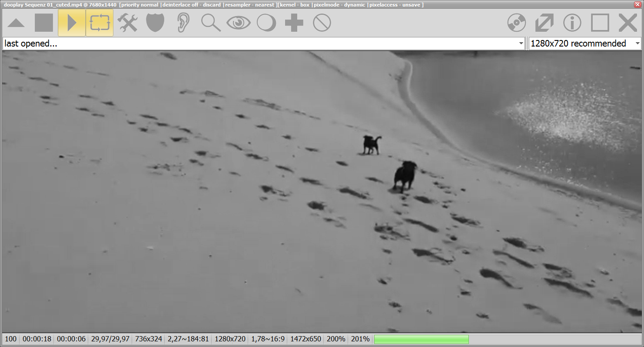Expand the 'last opened...' dropdown arrow
The height and width of the screenshot is (347, 644).
pyautogui.click(x=521, y=43)
